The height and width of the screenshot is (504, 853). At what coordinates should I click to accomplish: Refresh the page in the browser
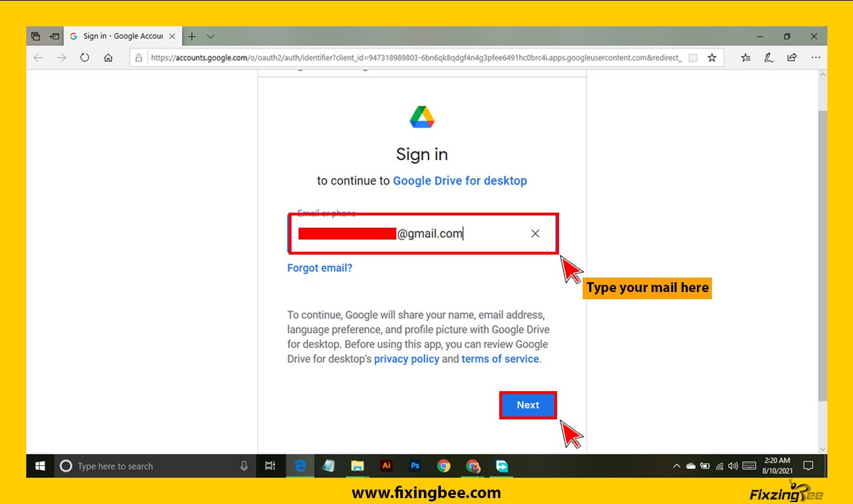click(85, 58)
